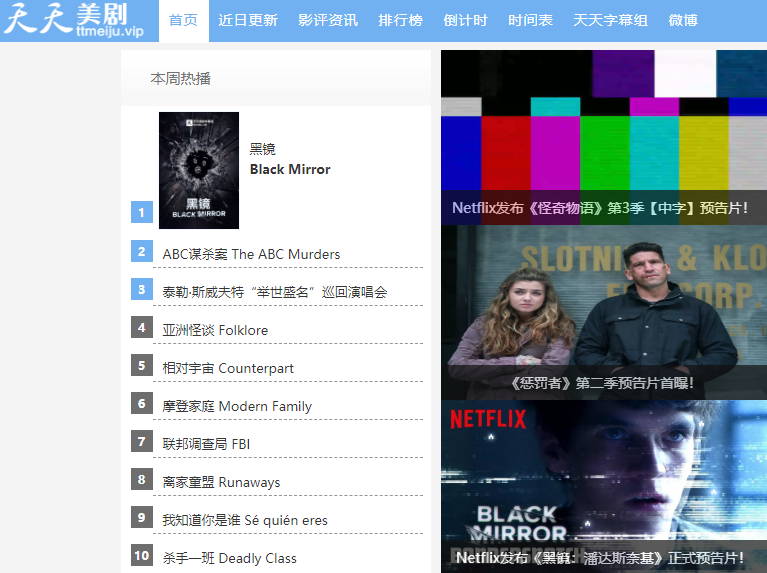
Task: Open 影评资讯 navigation item
Action: click(328, 21)
